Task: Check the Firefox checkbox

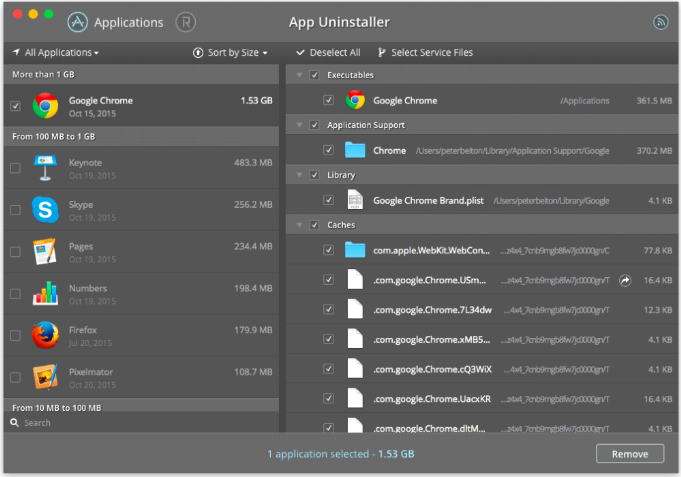Action: 15,335
